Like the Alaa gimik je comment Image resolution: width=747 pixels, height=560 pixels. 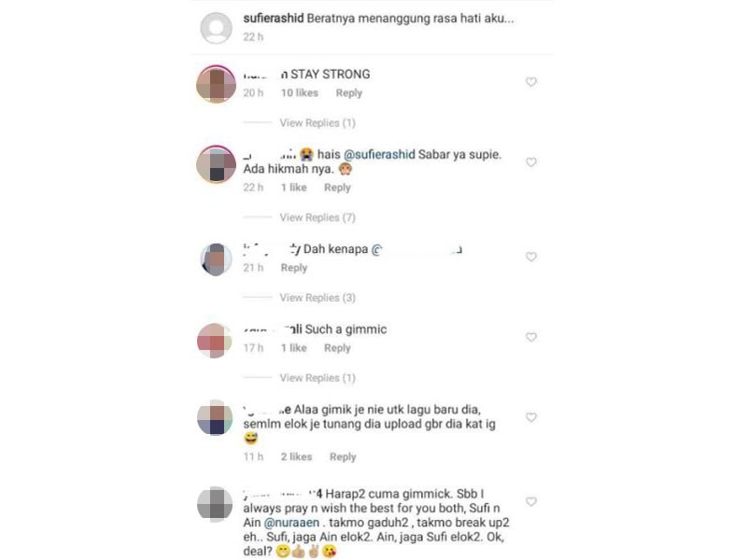530,417
